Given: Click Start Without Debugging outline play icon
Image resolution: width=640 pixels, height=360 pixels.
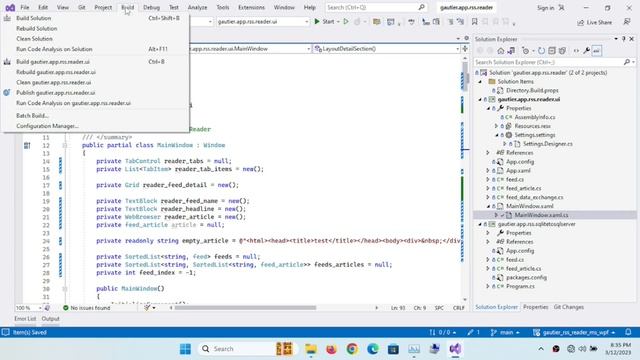Looking at the screenshot, I should [346, 22].
